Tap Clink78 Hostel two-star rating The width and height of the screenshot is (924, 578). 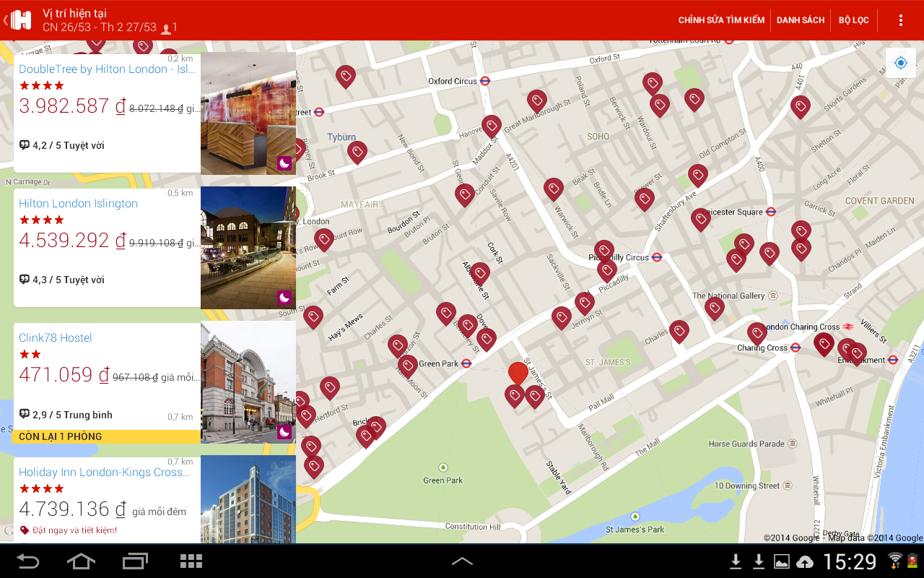pyautogui.click(x=30, y=355)
